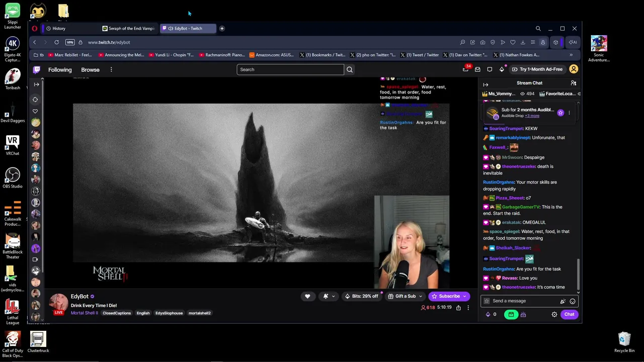Open the Opera AI assistant button
The width and height of the screenshot is (644, 362).
coord(573,42)
